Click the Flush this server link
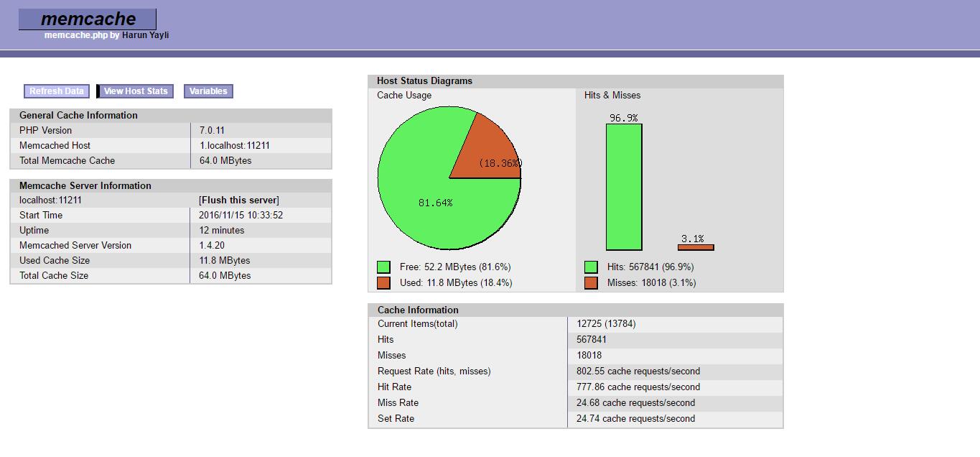The image size is (980, 457). 239,200
